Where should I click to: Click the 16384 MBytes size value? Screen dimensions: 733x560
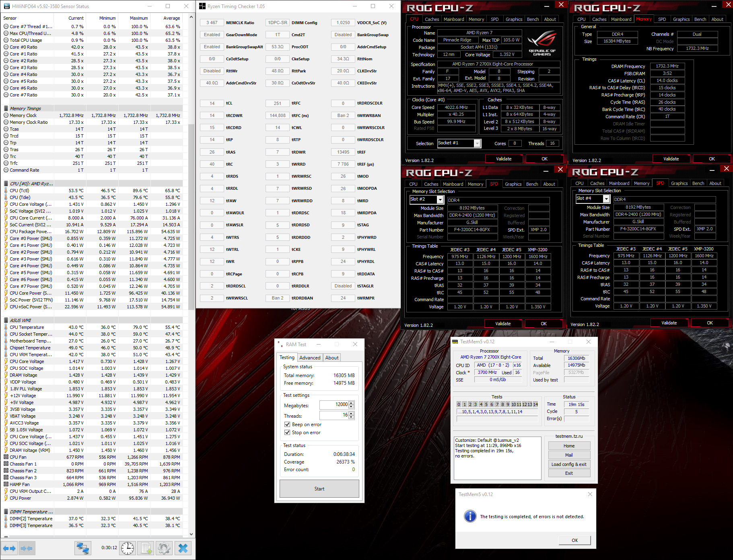click(617, 41)
